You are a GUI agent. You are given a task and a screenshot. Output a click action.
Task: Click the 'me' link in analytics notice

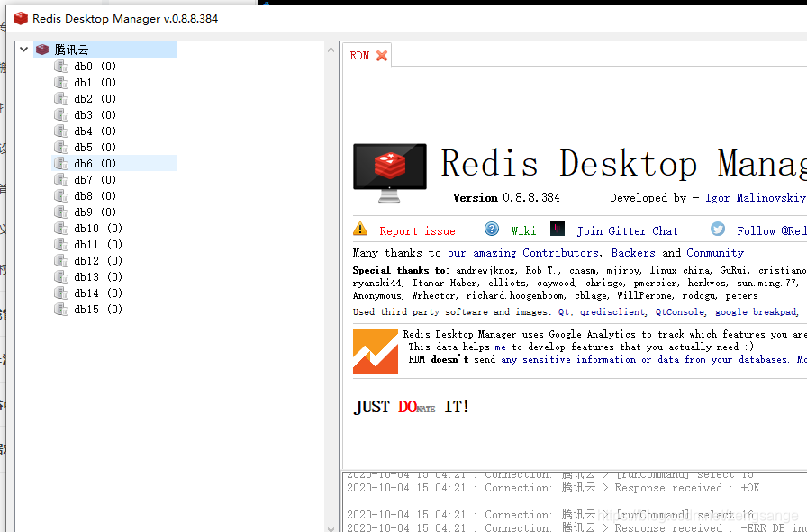(501, 347)
